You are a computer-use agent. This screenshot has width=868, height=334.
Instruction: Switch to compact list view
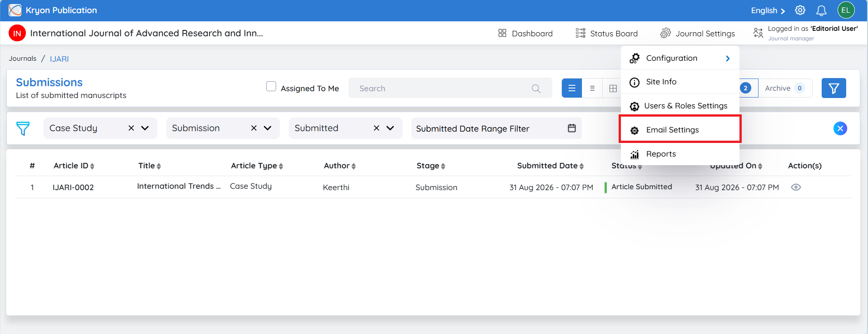592,88
